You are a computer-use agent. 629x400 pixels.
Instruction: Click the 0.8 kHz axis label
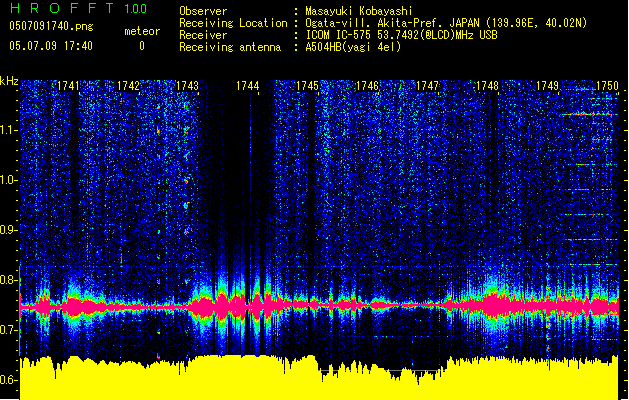click(x=8, y=280)
